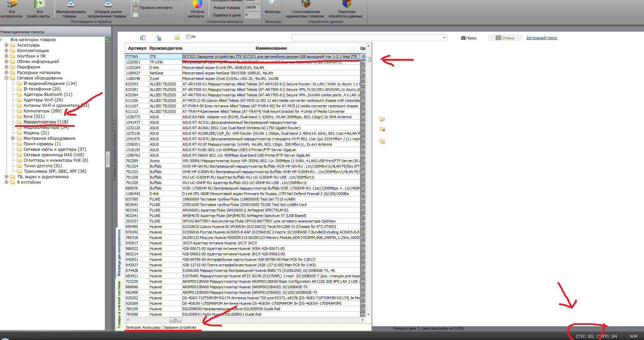This screenshot has width=644, height=340.
Task: Select Acorp row with article 762289
Action: click(245, 161)
